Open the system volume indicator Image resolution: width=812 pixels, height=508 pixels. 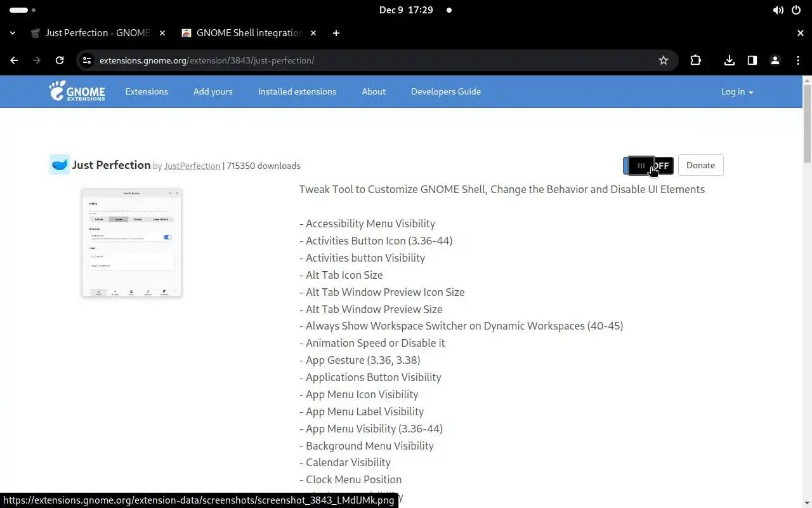pos(778,10)
